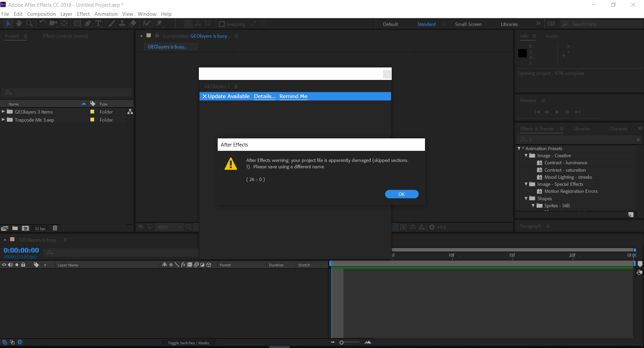Select the Brush tool
This screenshot has height=348, width=644.
[x=112, y=24]
